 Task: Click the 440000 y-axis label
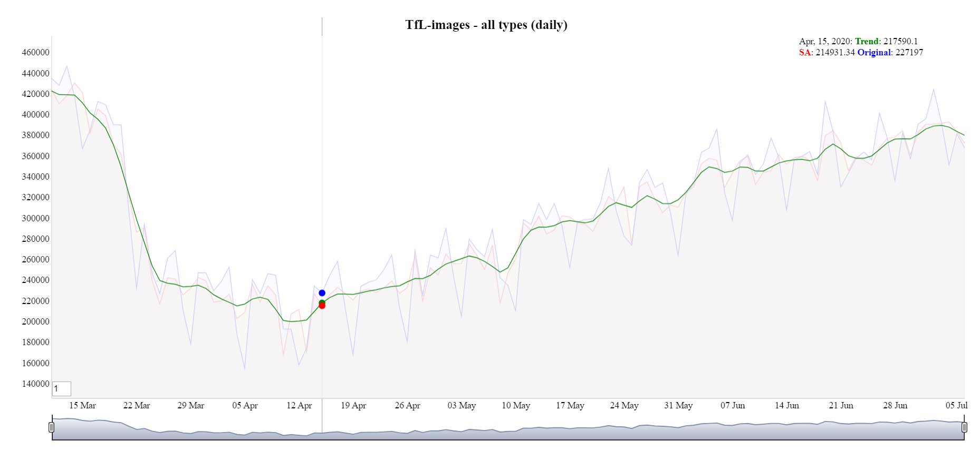[x=35, y=73]
